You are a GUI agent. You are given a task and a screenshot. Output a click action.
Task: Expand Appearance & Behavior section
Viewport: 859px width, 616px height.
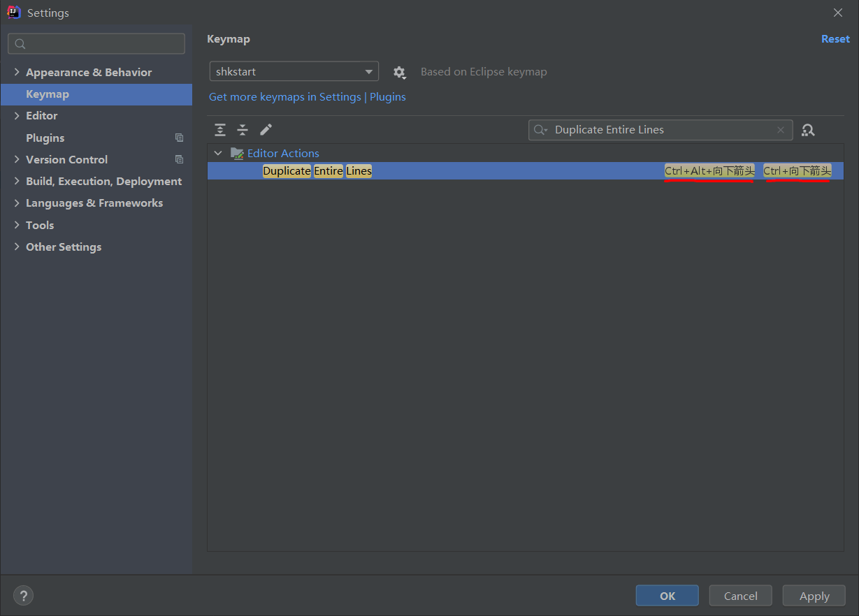17,73
